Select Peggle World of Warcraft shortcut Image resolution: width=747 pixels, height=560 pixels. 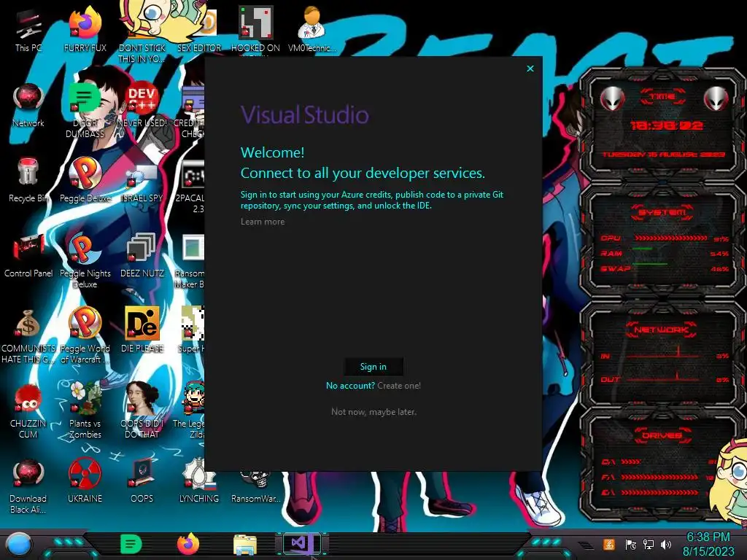(85, 335)
